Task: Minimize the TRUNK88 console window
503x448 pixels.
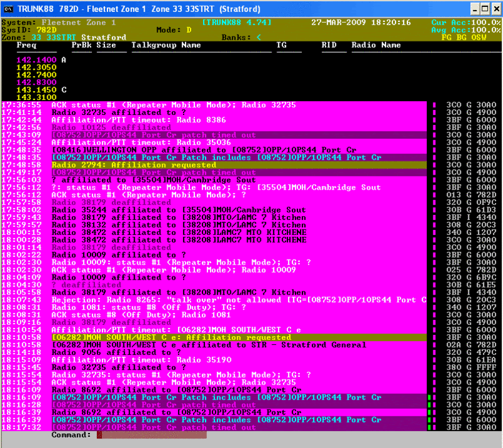Action: 472,9
